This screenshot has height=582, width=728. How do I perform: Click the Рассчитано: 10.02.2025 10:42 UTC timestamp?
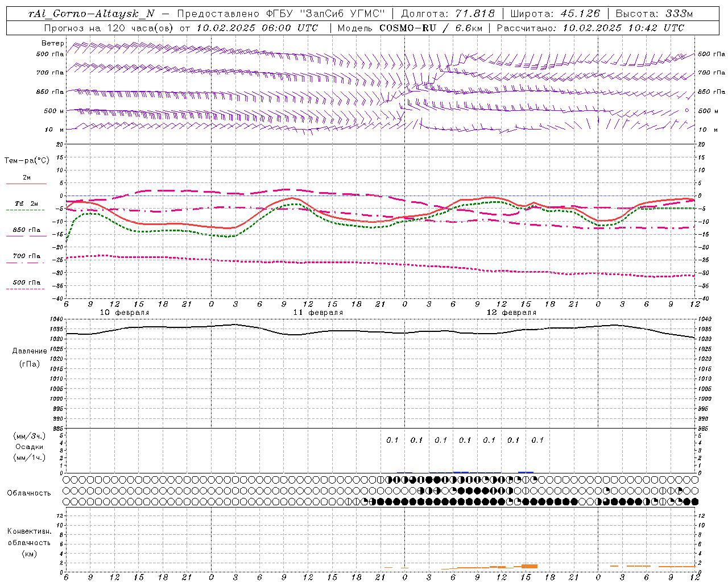pos(590,28)
